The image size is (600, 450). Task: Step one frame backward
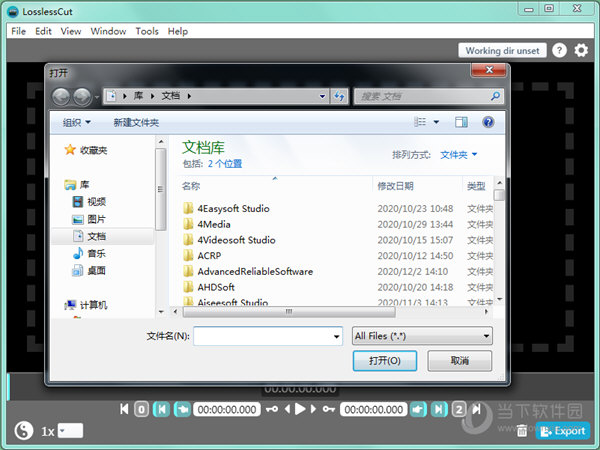[287, 409]
